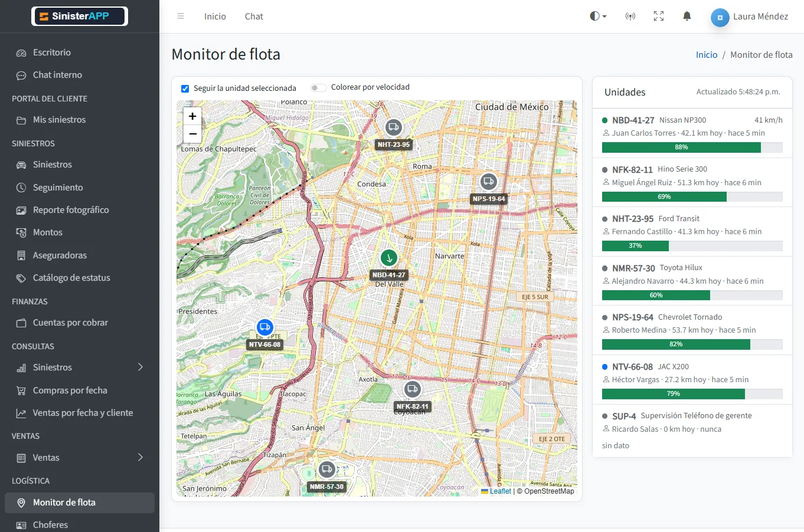The width and height of the screenshot is (804, 532).
Task: Select the NFK-82-11 truck marker on map
Action: [413, 389]
